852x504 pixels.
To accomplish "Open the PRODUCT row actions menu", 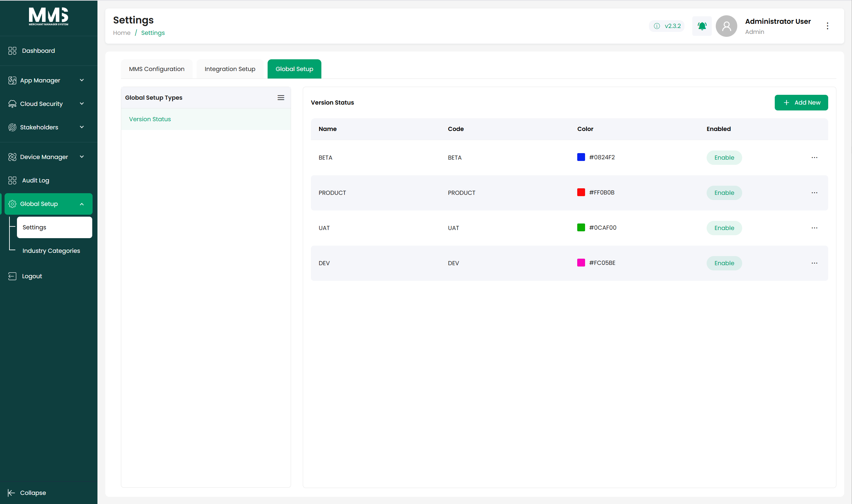I will click(x=814, y=193).
